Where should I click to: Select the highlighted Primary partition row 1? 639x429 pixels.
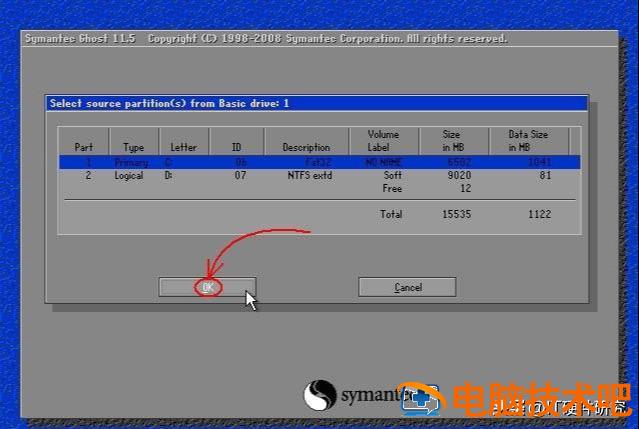320,162
